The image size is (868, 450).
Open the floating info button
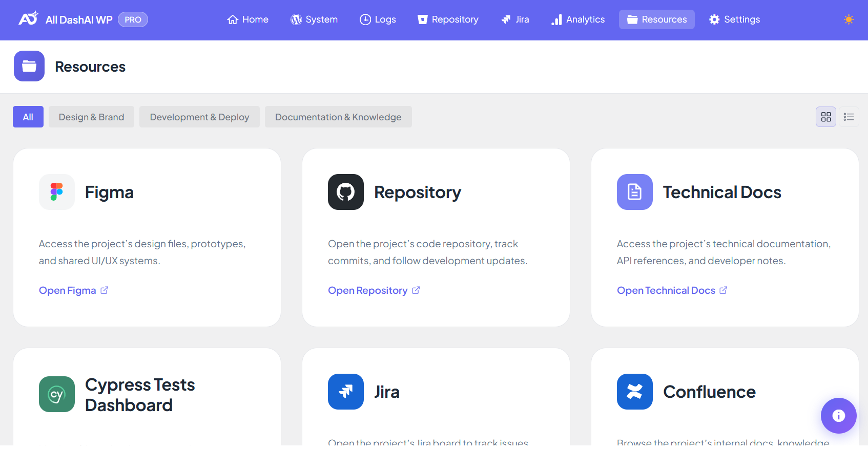coord(838,416)
